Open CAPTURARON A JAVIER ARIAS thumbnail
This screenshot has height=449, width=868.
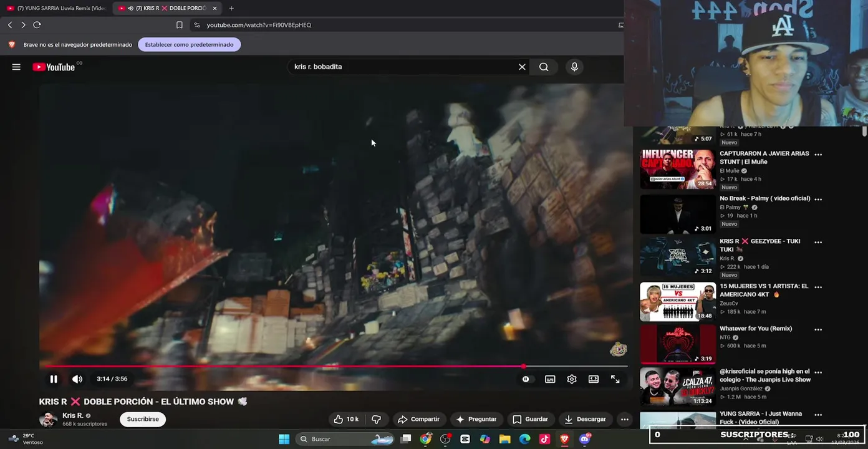tap(678, 169)
